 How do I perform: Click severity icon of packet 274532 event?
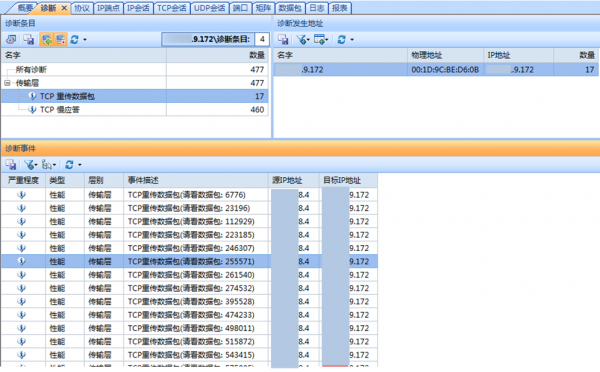[22, 288]
